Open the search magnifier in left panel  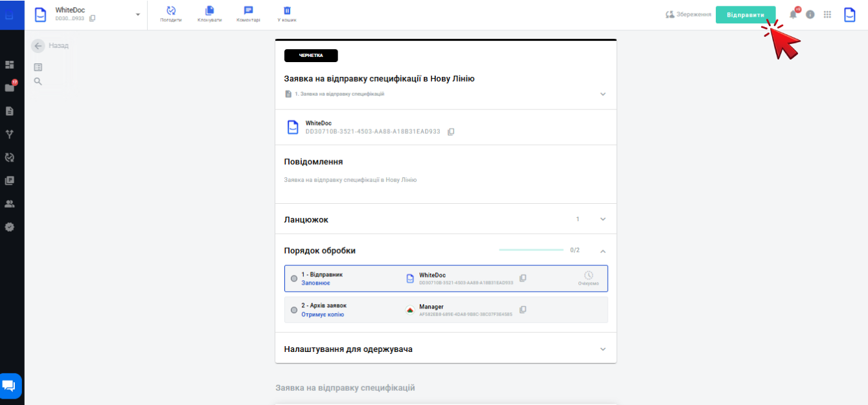coord(38,82)
